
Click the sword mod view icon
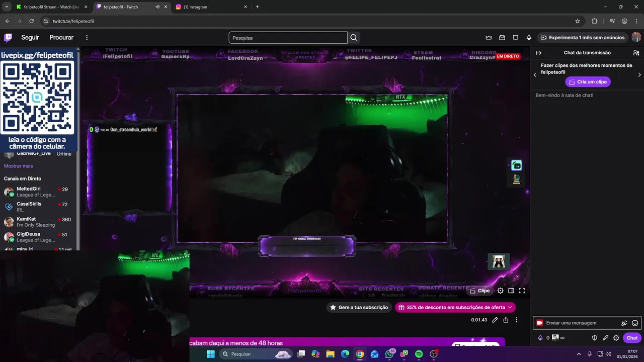(x=605, y=338)
